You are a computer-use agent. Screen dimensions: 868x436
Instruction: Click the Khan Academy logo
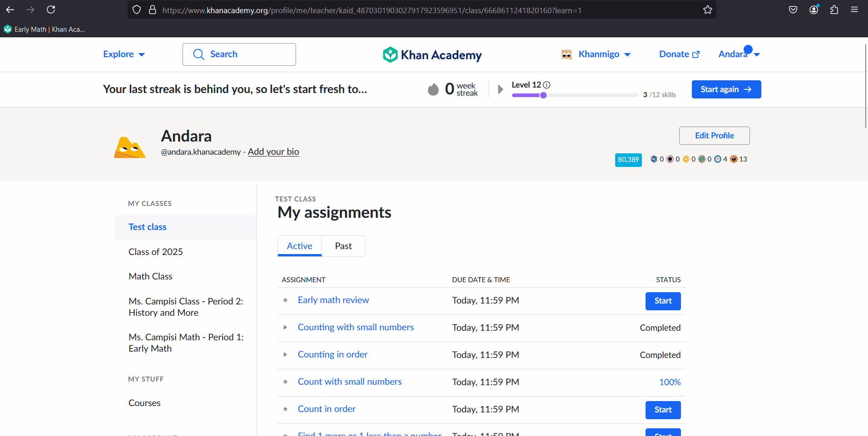(432, 55)
